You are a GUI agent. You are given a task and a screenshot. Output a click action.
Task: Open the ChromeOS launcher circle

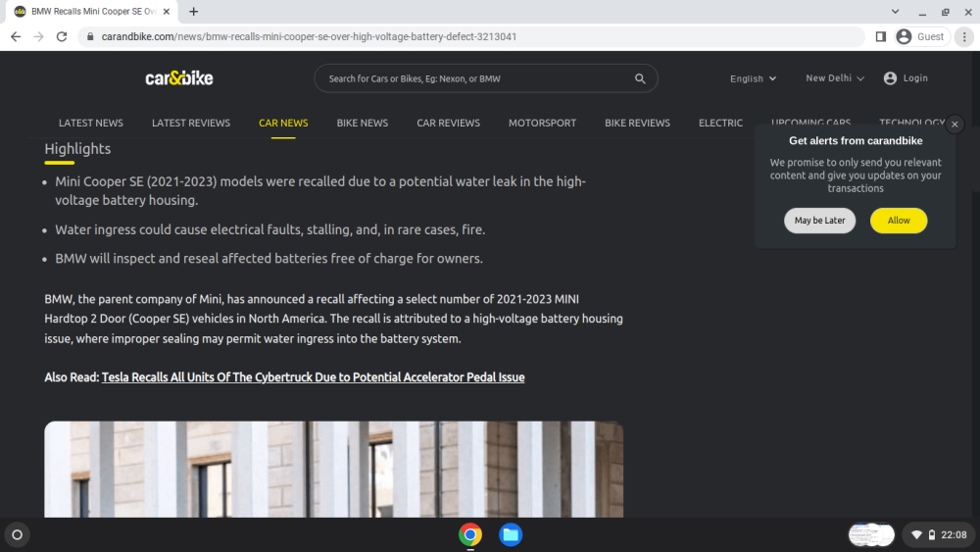17,535
